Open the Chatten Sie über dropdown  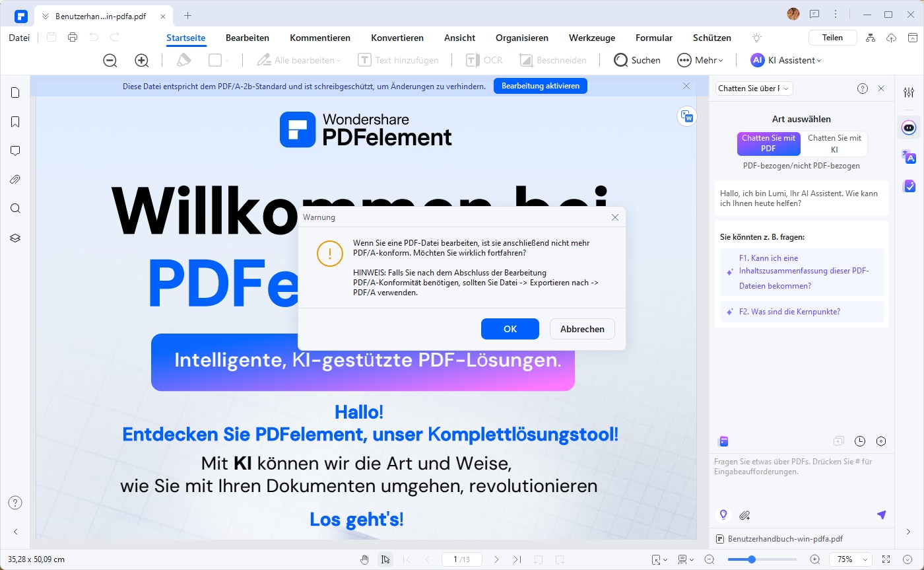(x=754, y=89)
